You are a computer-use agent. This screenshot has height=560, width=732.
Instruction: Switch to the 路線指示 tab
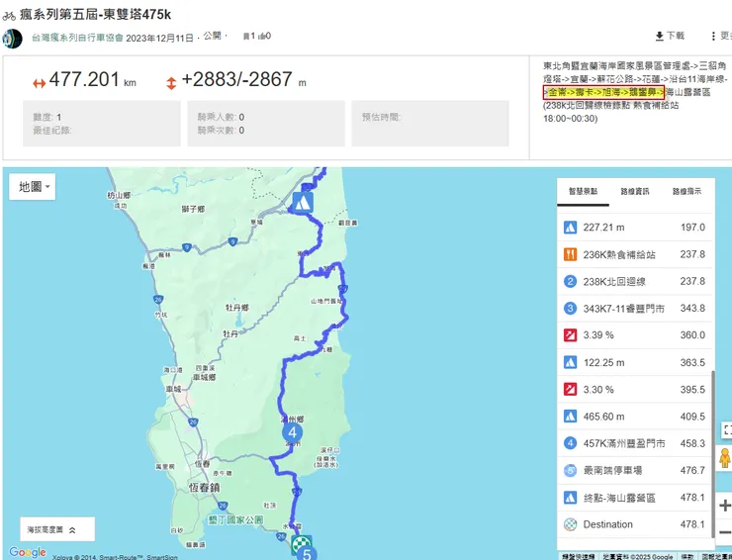point(686,192)
